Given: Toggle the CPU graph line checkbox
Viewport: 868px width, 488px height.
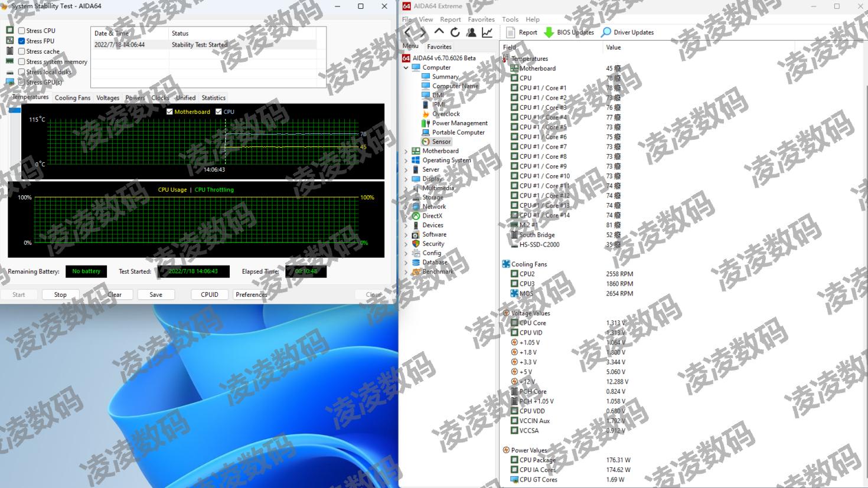Looking at the screenshot, I should [x=219, y=112].
